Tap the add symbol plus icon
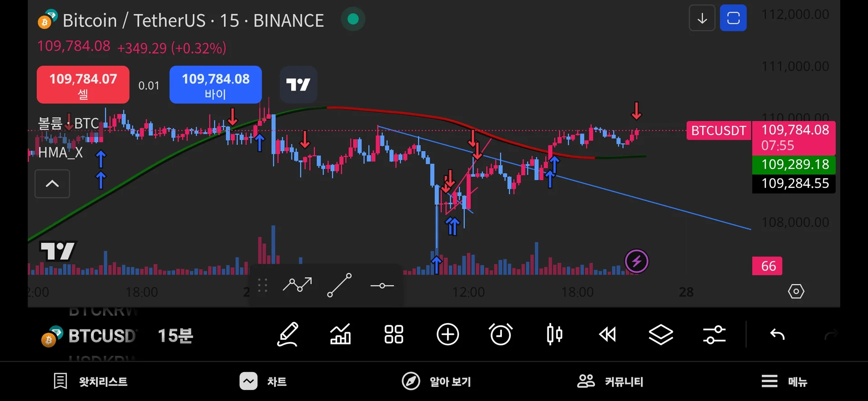Image resolution: width=868 pixels, height=401 pixels. tap(448, 335)
